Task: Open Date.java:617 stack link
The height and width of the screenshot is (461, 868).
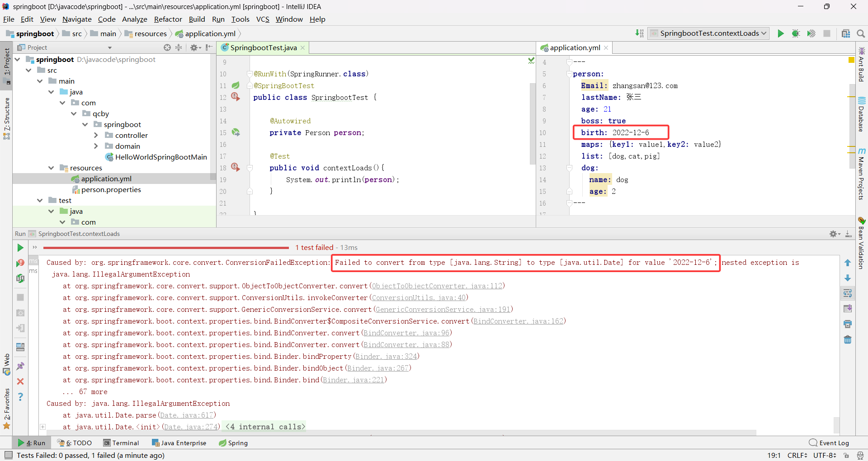Action: point(187,415)
